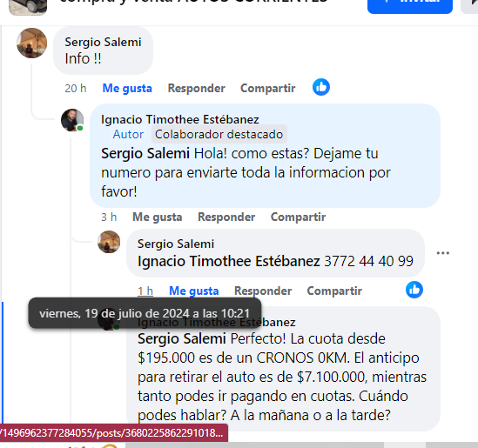Share Ignacio's first reply via Compartir
The width and height of the screenshot is (478, 448).
point(298,217)
